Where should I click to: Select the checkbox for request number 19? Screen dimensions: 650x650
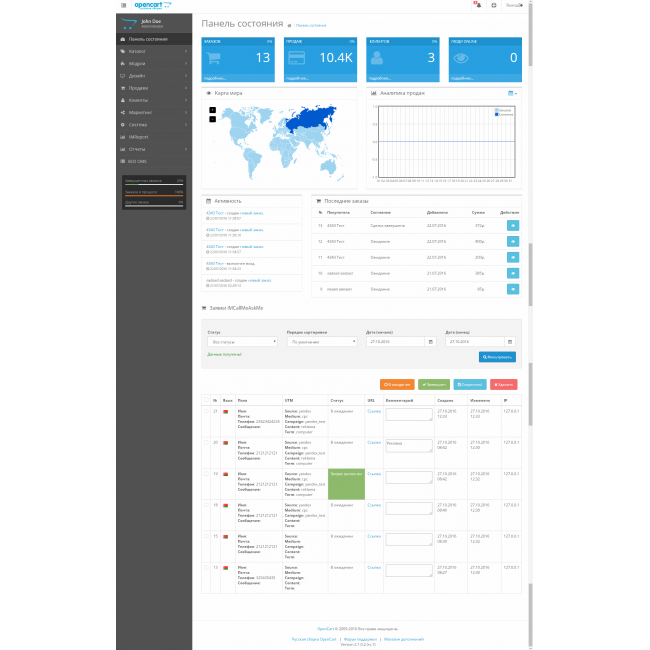207,473
